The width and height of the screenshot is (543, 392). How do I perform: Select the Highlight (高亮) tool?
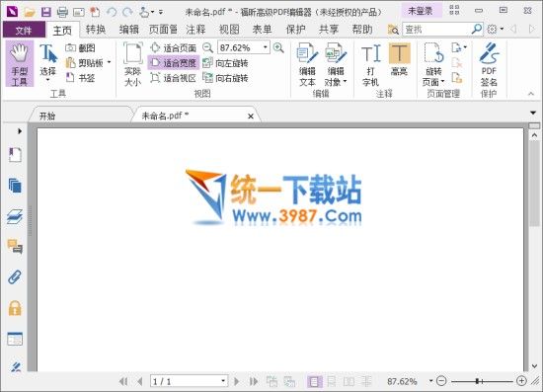point(399,59)
